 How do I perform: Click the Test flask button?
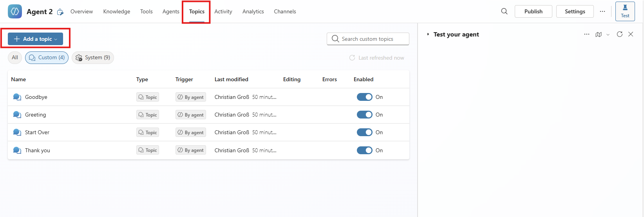click(625, 11)
